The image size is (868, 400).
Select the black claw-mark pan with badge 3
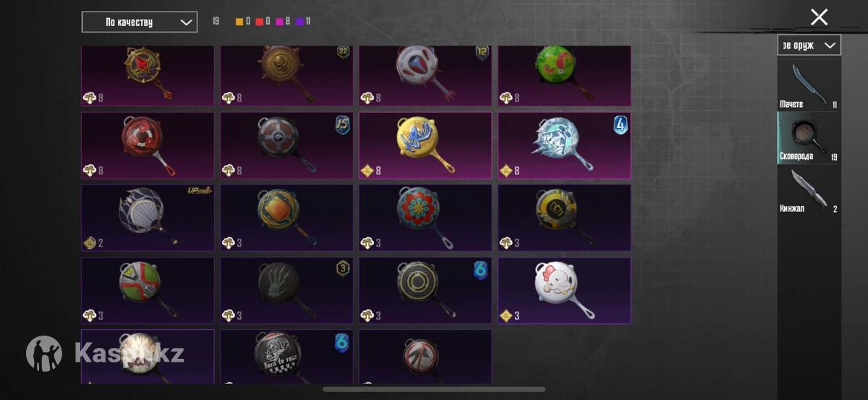pos(286,291)
